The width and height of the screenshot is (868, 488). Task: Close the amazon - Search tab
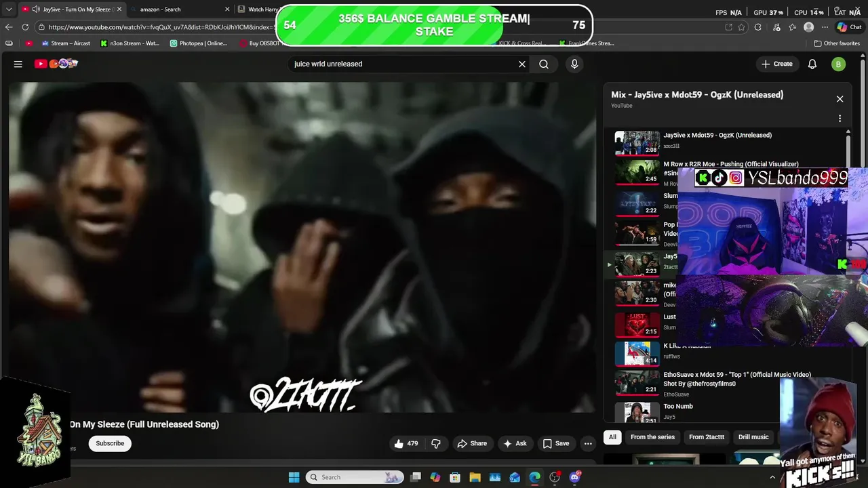(x=228, y=9)
